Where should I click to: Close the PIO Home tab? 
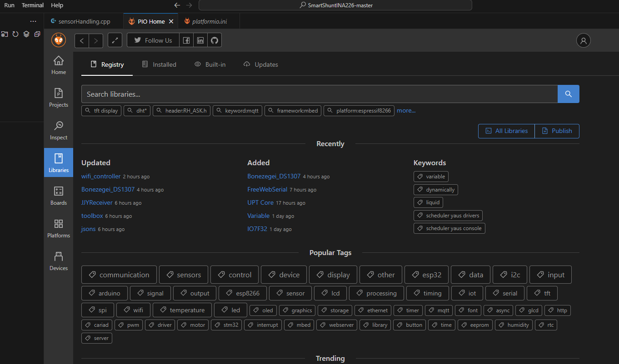click(171, 21)
